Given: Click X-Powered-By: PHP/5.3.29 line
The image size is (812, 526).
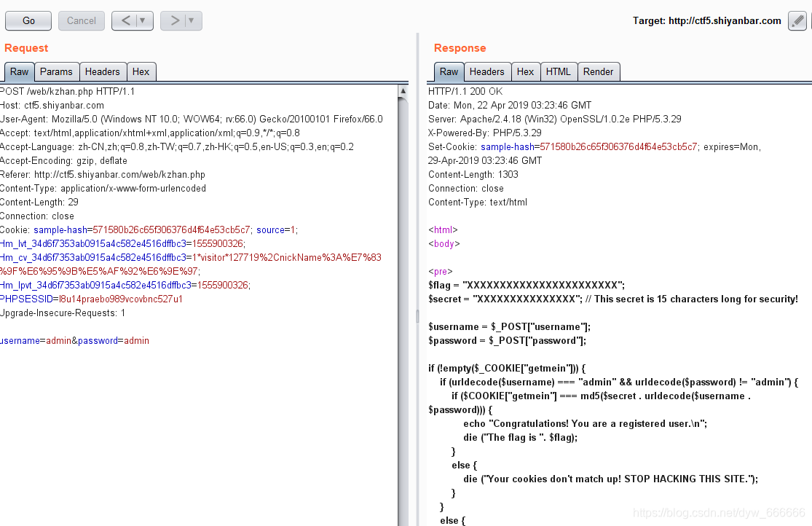Looking at the screenshot, I should click(485, 133).
